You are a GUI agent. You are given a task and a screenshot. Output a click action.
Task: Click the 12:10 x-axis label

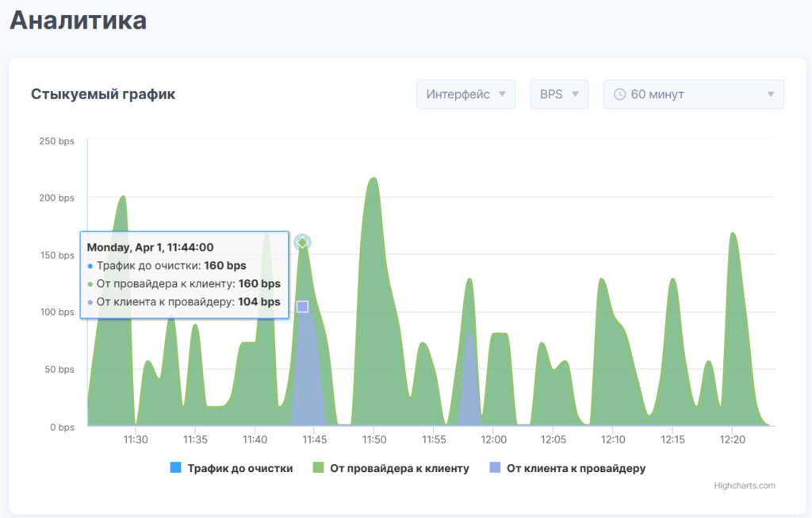point(613,439)
